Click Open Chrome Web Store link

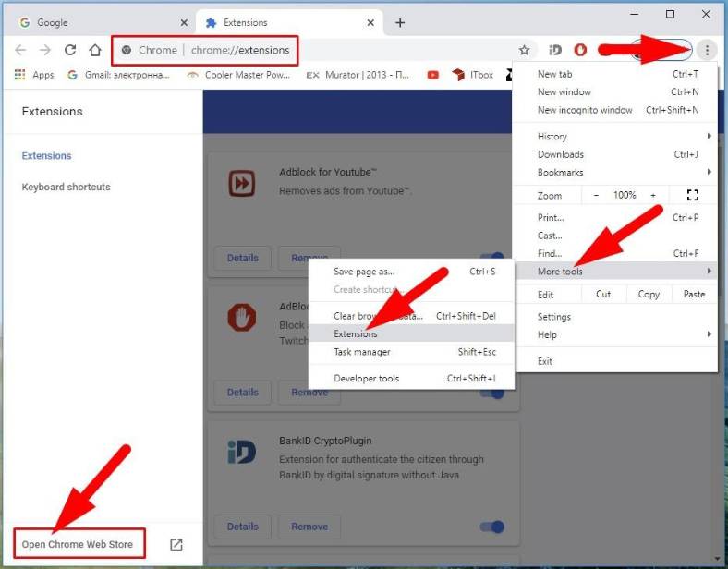pyautogui.click(x=78, y=544)
